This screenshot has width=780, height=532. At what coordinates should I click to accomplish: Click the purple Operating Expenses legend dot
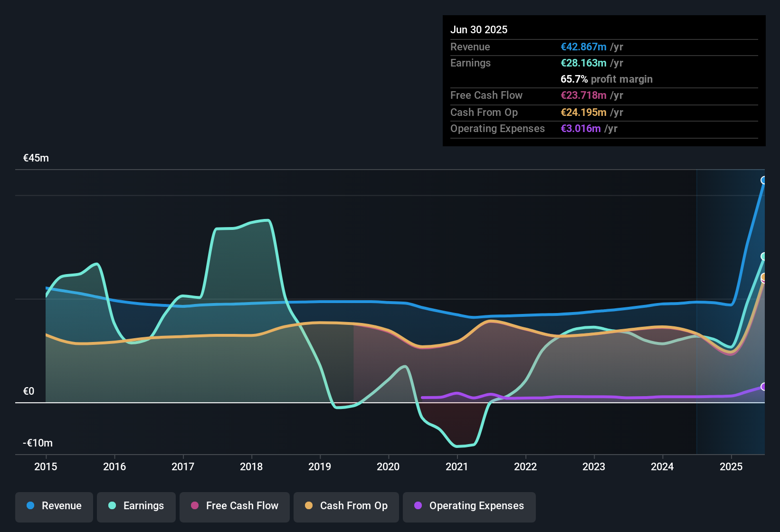pyautogui.click(x=418, y=506)
